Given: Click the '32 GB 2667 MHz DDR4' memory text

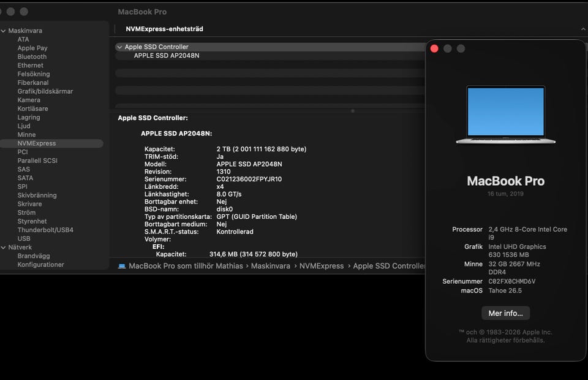Looking at the screenshot, I should pos(514,268).
